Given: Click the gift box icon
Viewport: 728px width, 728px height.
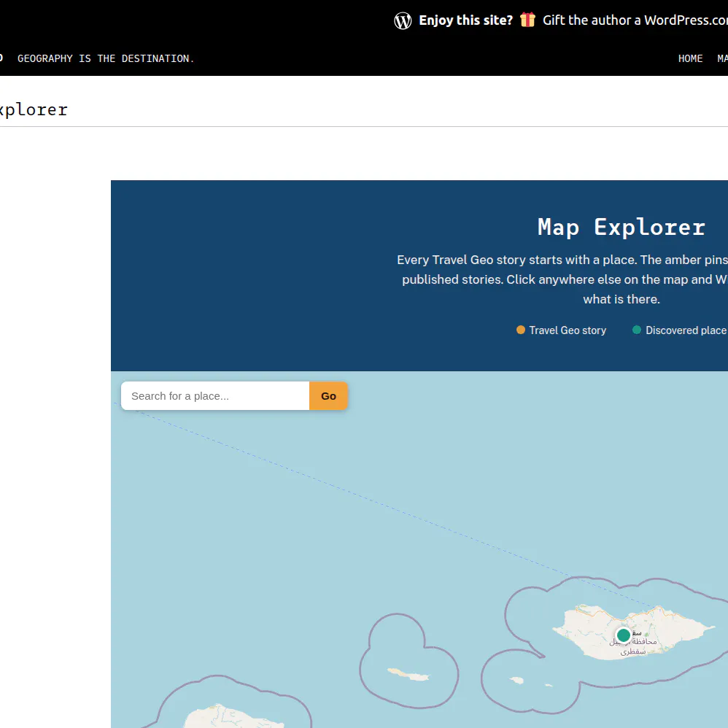Looking at the screenshot, I should 527,20.
